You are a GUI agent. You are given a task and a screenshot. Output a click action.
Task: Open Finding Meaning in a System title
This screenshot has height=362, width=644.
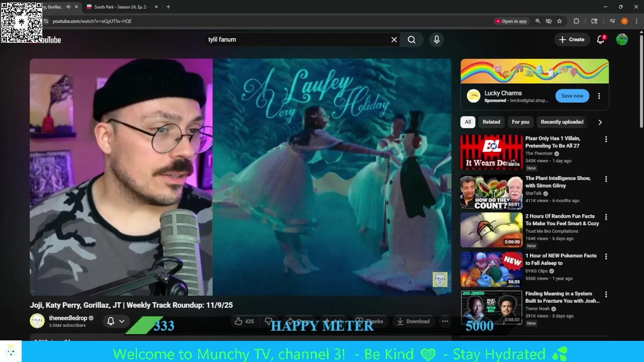(562, 297)
